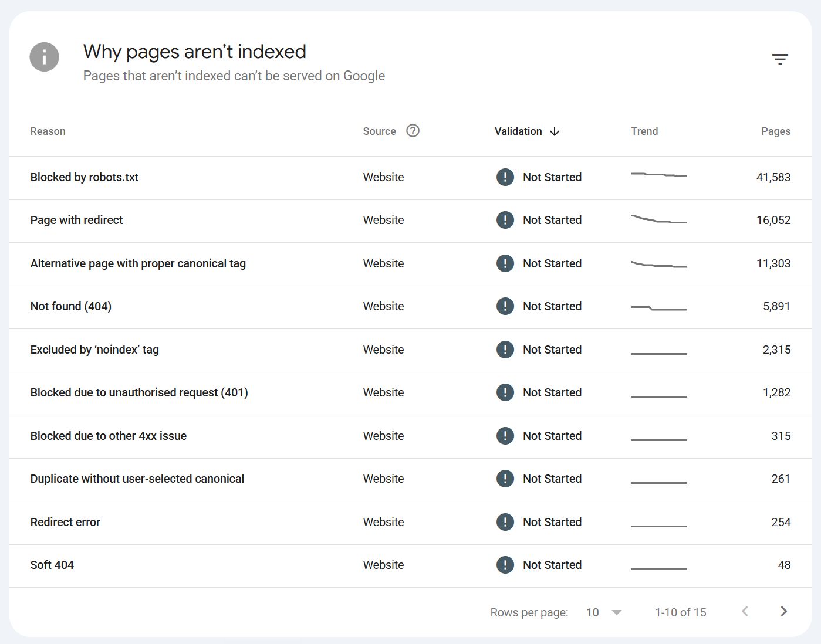The width and height of the screenshot is (821, 644).
Task: Click warning icon in Page with redirect row
Action: coord(505,220)
